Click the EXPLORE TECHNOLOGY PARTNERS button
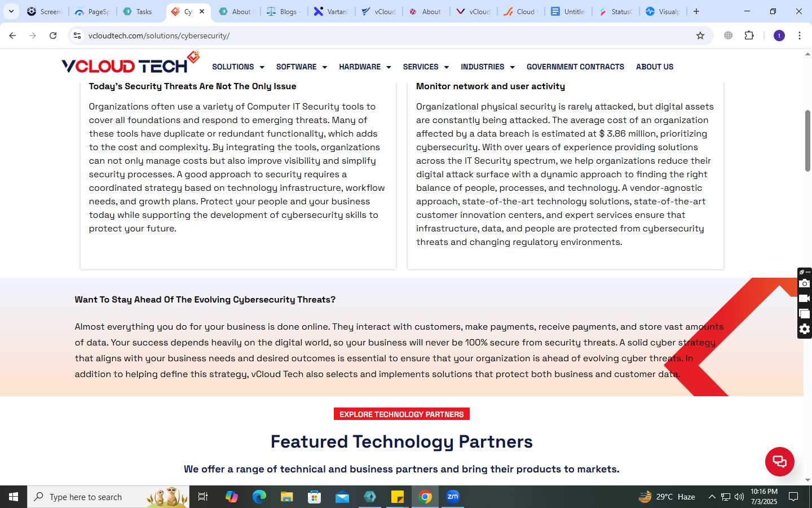This screenshot has height=508, width=812. click(401, 414)
